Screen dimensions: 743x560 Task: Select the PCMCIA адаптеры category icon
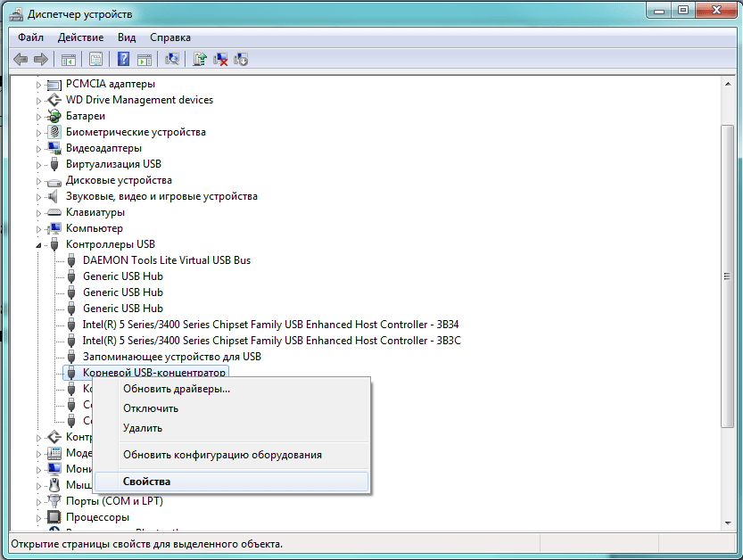(x=54, y=85)
